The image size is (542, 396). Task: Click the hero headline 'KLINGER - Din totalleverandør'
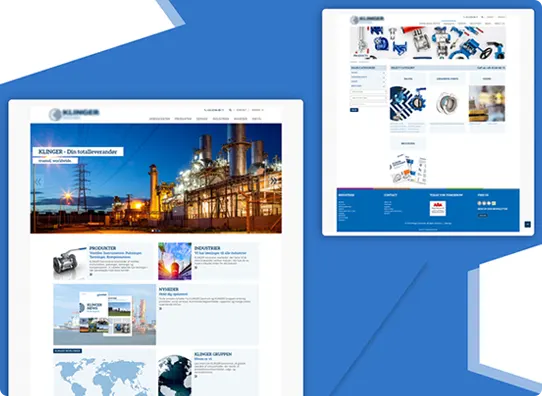(x=78, y=152)
